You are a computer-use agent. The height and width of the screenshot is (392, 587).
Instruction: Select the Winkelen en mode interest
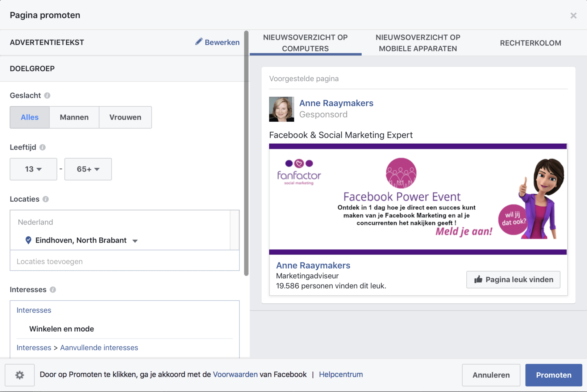pos(62,329)
